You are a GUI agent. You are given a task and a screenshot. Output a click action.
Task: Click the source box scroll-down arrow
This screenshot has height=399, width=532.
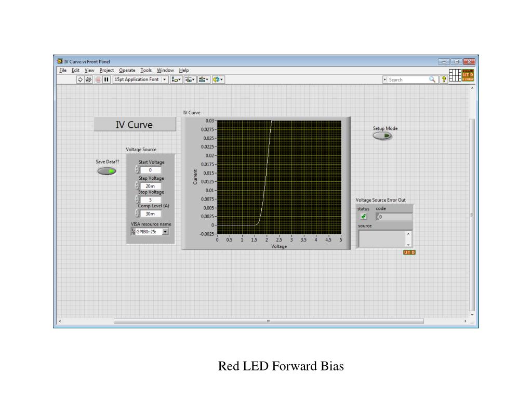(408, 245)
